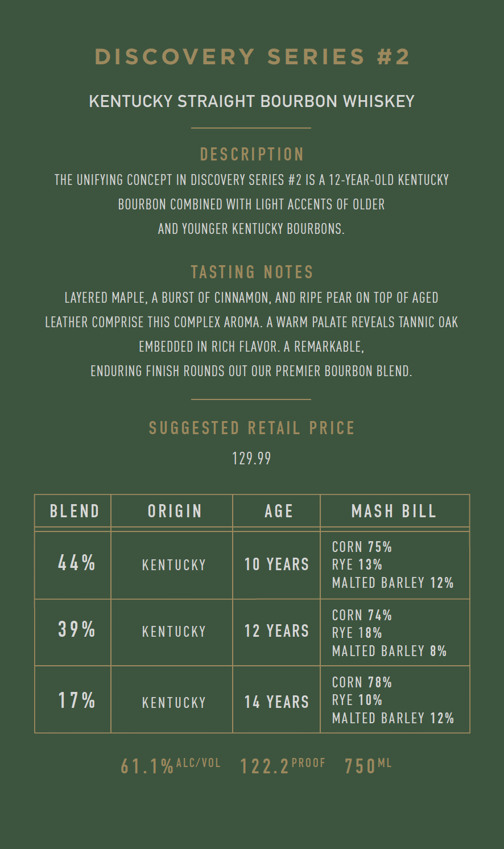The image size is (504, 849).
Task: Select the 39% blend cell
Action: point(77,629)
